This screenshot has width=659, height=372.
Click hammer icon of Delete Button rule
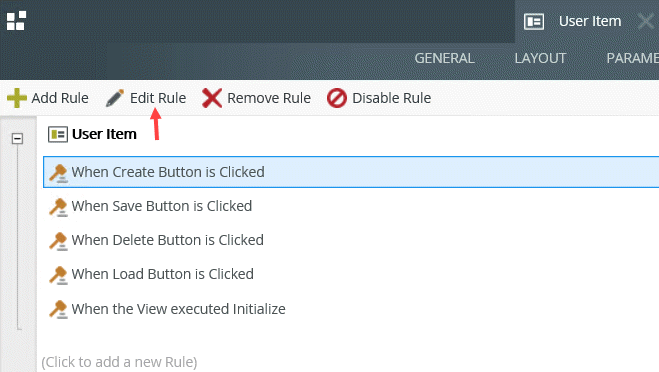(58, 241)
